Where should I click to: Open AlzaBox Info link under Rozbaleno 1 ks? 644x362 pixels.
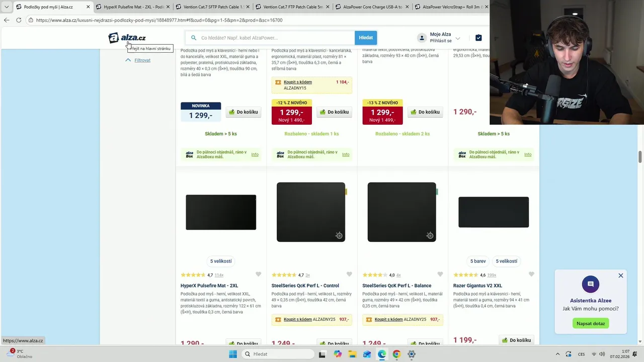[346, 154]
